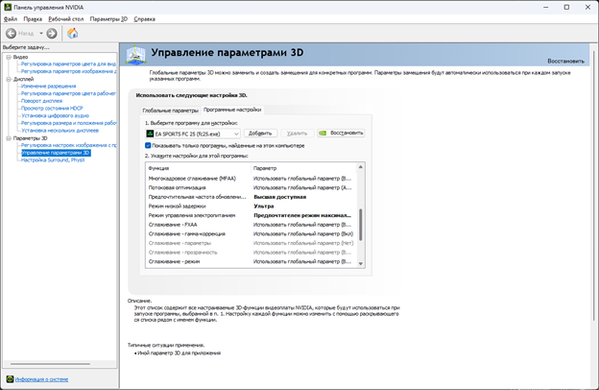The width and height of the screenshot is (599, 390).
Task: Collapse the Видео tree node
Action: [x=8, y=57]
